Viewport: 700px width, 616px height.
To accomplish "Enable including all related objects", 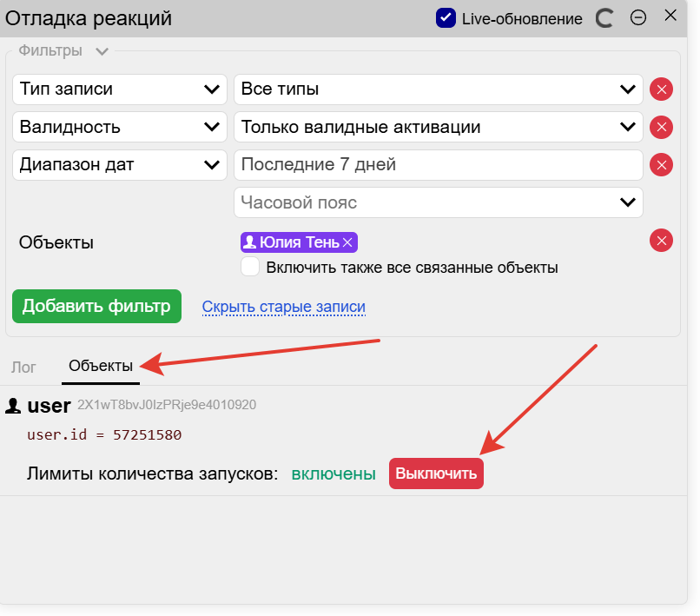I will click(250, 267).
